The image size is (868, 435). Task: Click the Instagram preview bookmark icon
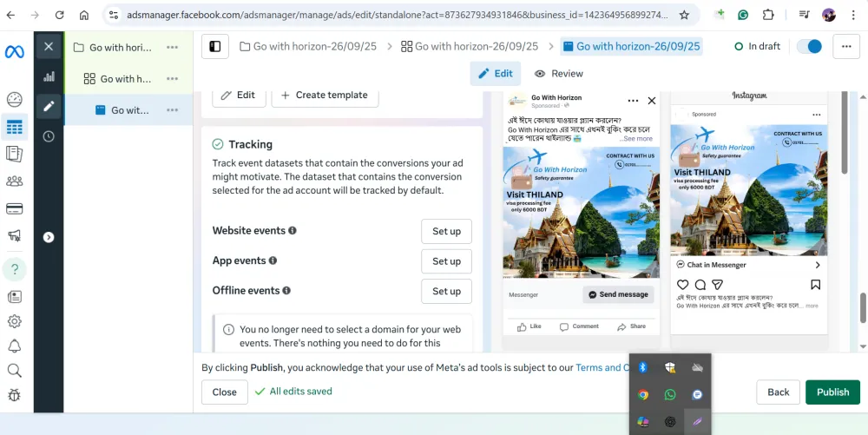(x=815, y=285)
